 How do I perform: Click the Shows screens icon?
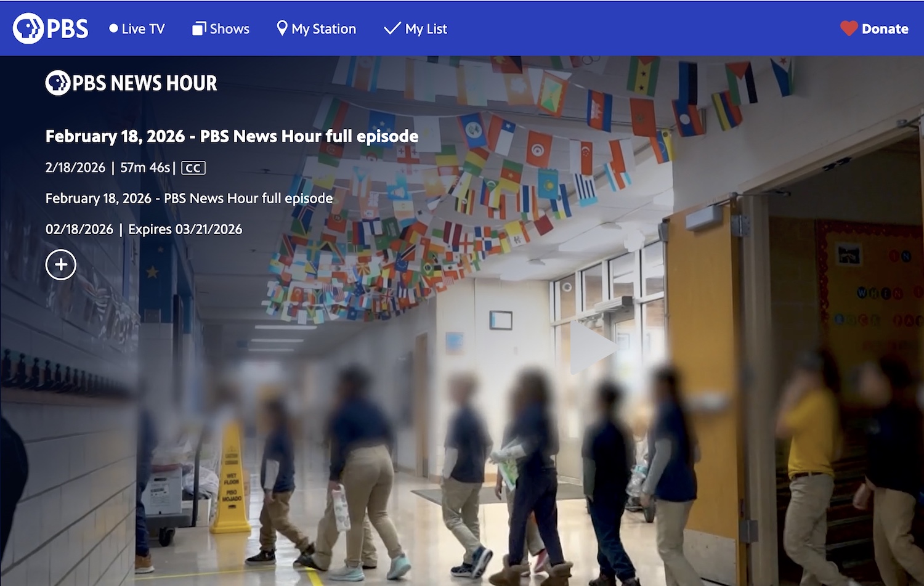[199, 27]
